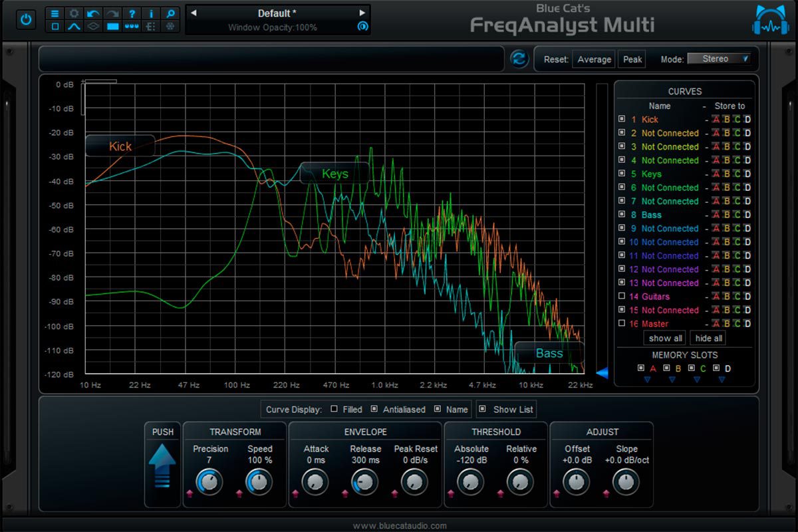This screenshot has height=532, width=798.
Task: Open the main menu hamburger icon
Action: pyautogui.click(x=55, y=13)
